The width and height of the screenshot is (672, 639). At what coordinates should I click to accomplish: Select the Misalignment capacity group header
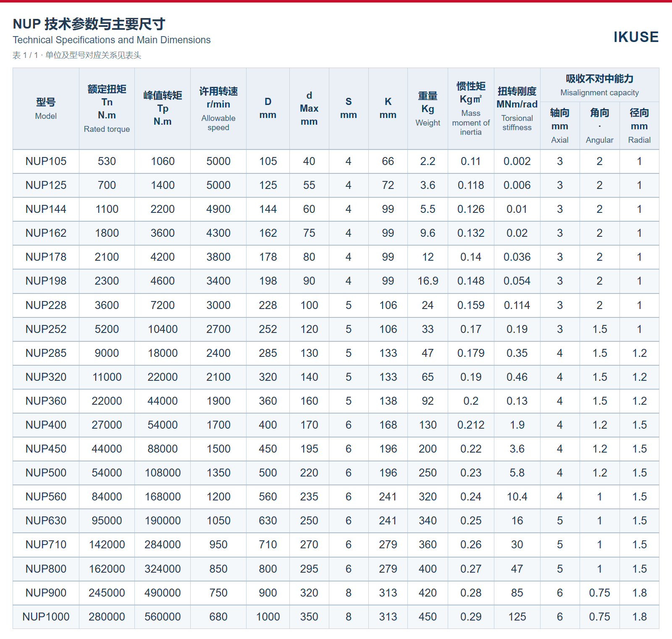[x=599, y=85]
